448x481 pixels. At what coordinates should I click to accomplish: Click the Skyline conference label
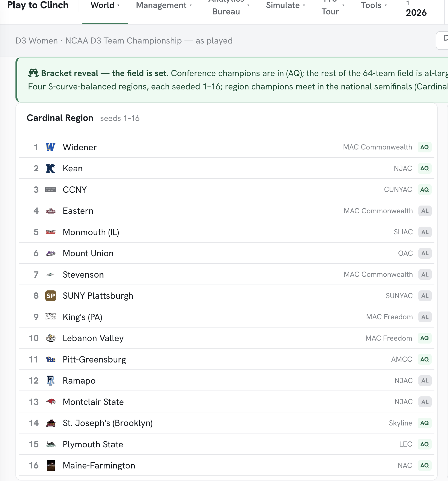(x=400, y=423)
